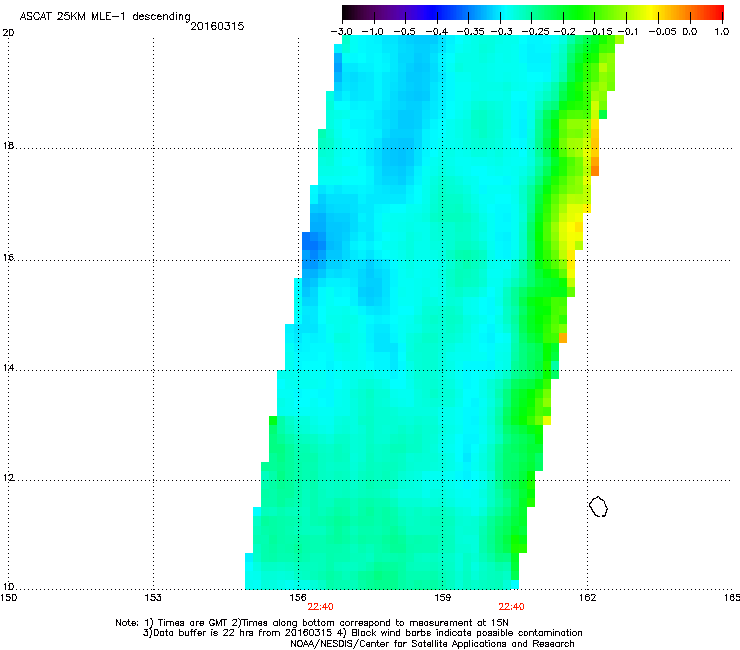Click the color scale label "-0.4"

pos(437,32)
